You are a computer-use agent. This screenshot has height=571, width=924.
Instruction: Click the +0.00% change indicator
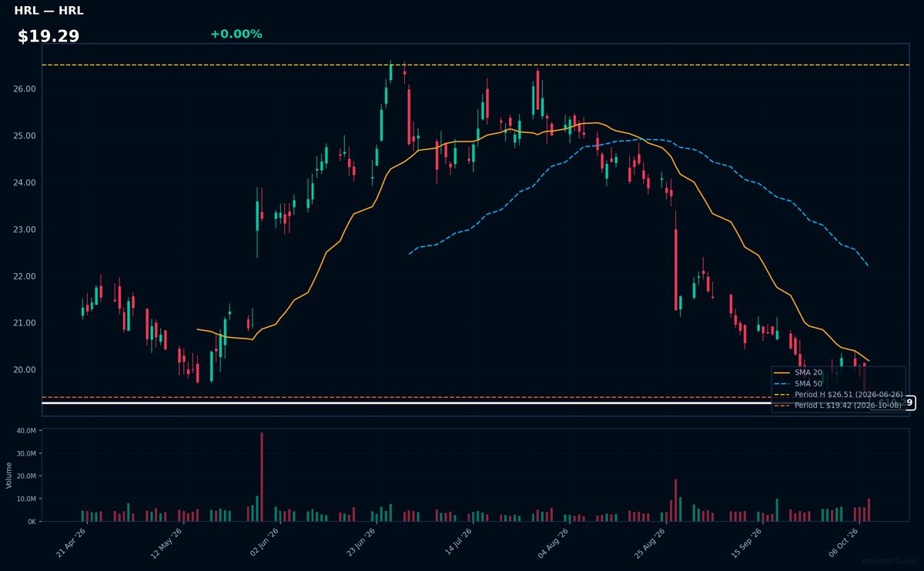236,34
